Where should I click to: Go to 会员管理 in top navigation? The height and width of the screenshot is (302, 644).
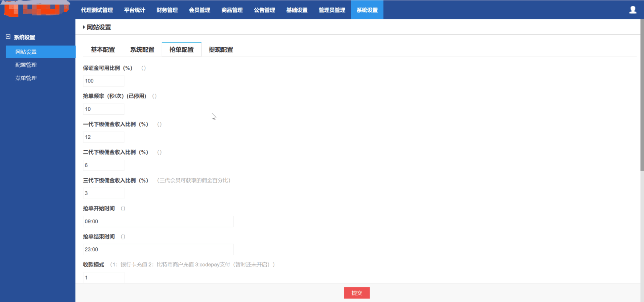click(x=199, y=10)
